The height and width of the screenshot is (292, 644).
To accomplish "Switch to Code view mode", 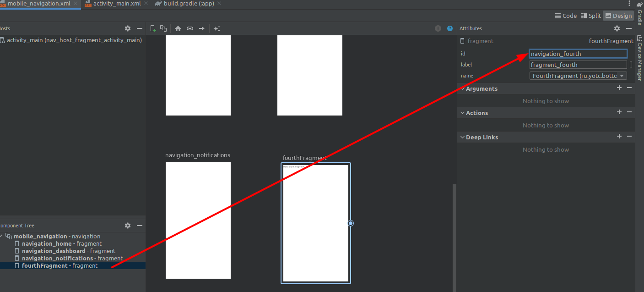I will pyautogui.click(x=566, y=16).
